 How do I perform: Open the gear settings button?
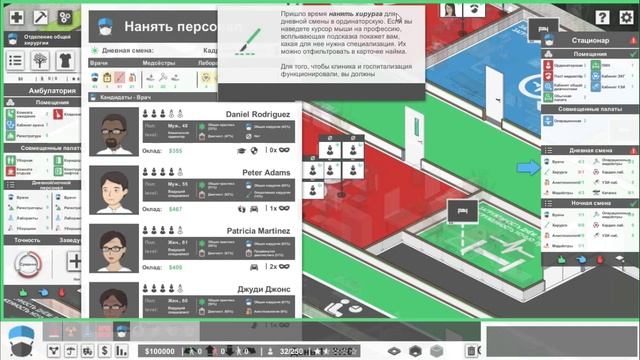(x=626, y=18)
